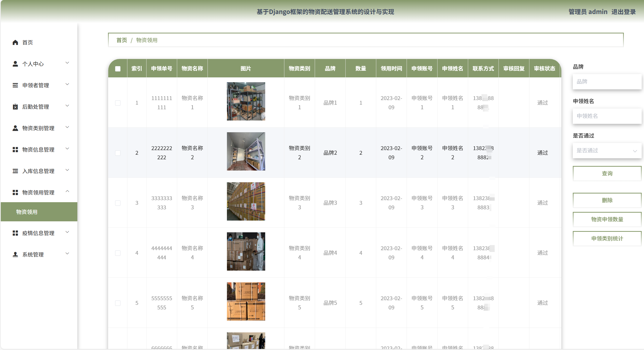Tick the checkbox for row 1111111111
This screenshot has width=644, height=350.
pos(118,103)
